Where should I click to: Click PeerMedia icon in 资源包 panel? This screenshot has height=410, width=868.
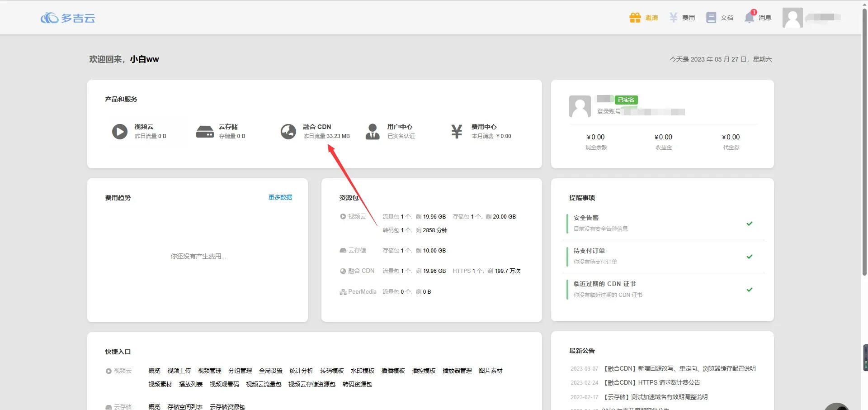pos(343,292)
